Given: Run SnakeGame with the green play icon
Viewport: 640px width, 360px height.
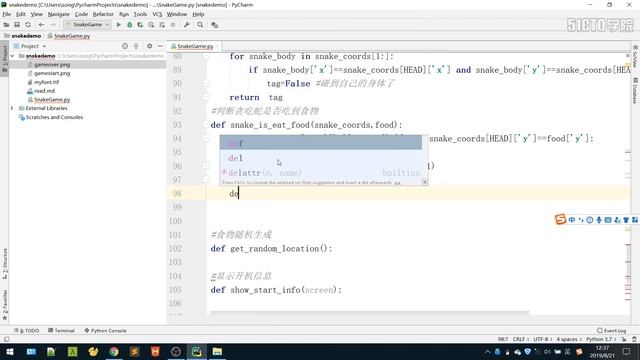Looking at the screenshot, I should [119, 25].
